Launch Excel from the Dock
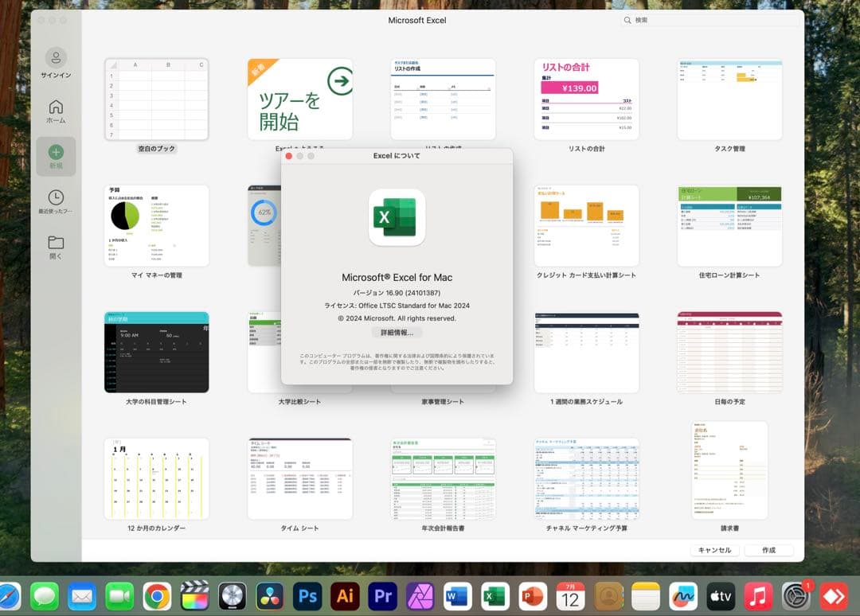 point(494,597)
